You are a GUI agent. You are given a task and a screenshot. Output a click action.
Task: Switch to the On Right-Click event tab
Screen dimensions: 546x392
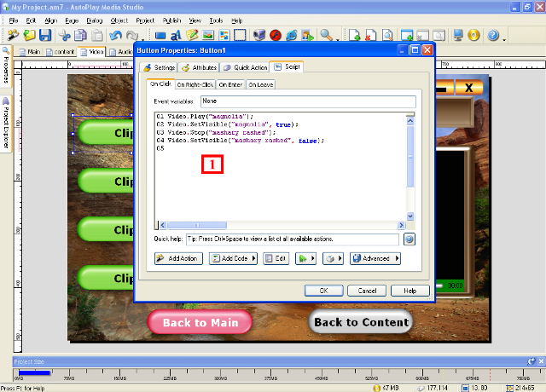pos(195,84)
